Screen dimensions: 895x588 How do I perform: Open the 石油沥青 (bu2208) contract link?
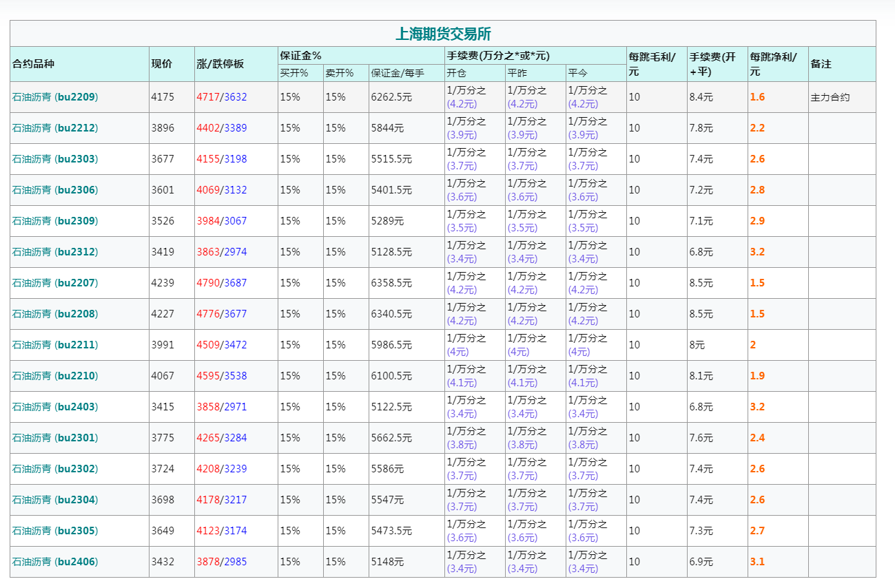[x=55, y=314]
